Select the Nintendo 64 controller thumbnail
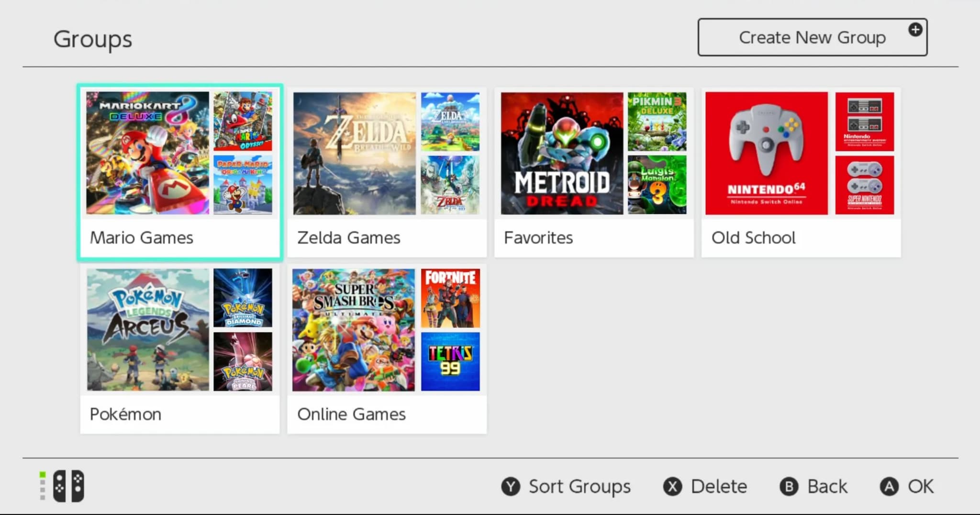 click(766, 153)
